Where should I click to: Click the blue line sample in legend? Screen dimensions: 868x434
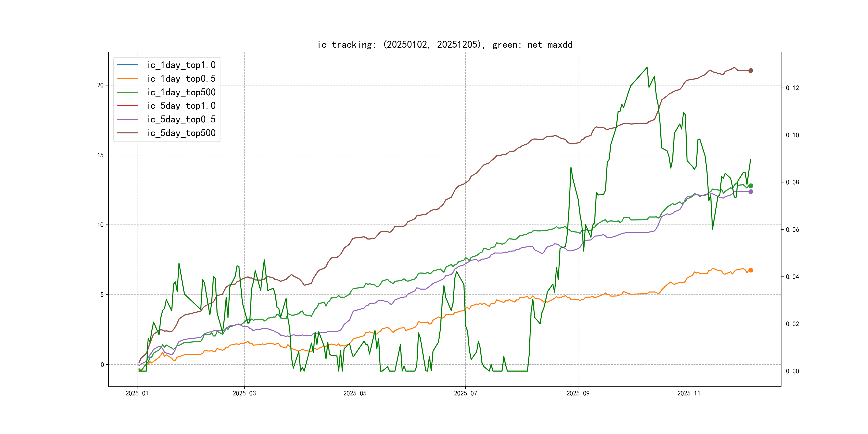(x=127, y=65)
